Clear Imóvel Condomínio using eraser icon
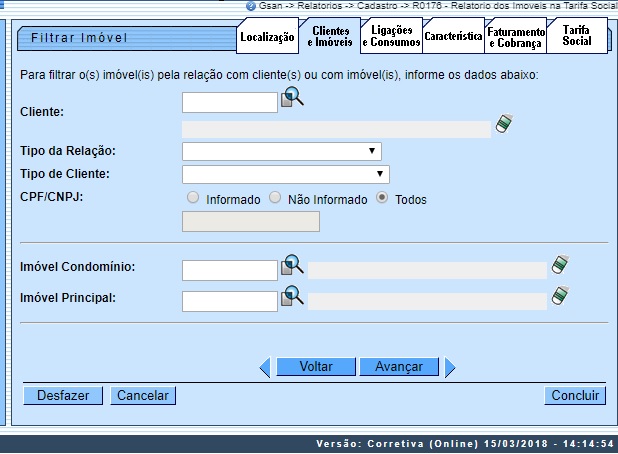The height and width of the screenshot is (454, 618). [561, 265]
